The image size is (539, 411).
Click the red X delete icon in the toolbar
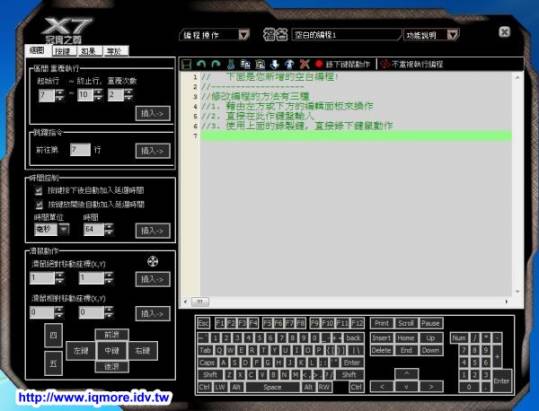click(x=304, y=64)
